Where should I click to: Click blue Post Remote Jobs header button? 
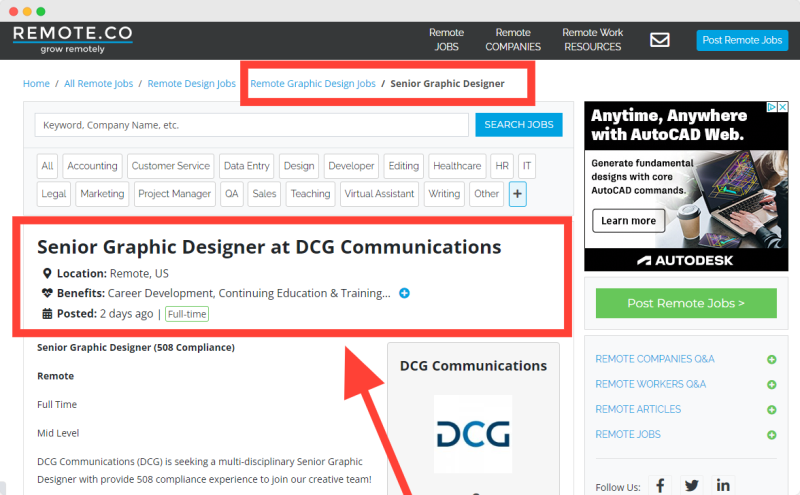point(742,40)
